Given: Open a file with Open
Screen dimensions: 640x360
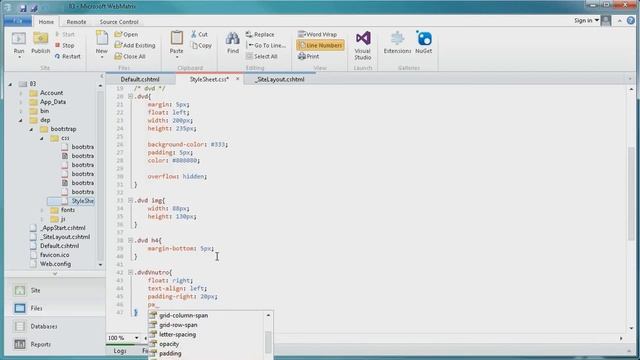Looking at the screenshot, I should tap(126, 34).
